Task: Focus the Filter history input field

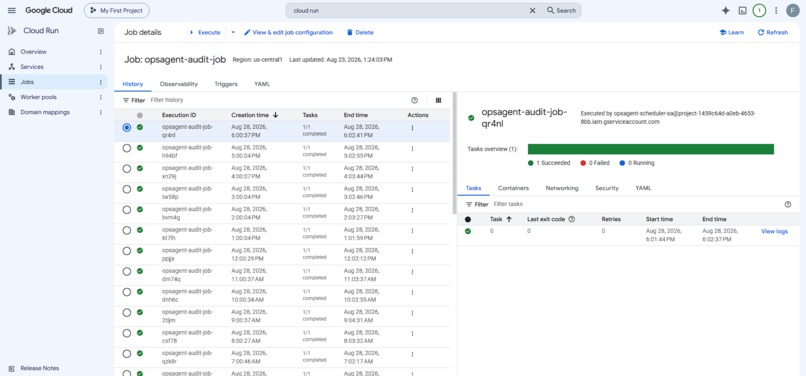Action: pyautogui.click(x=278, y=100)
